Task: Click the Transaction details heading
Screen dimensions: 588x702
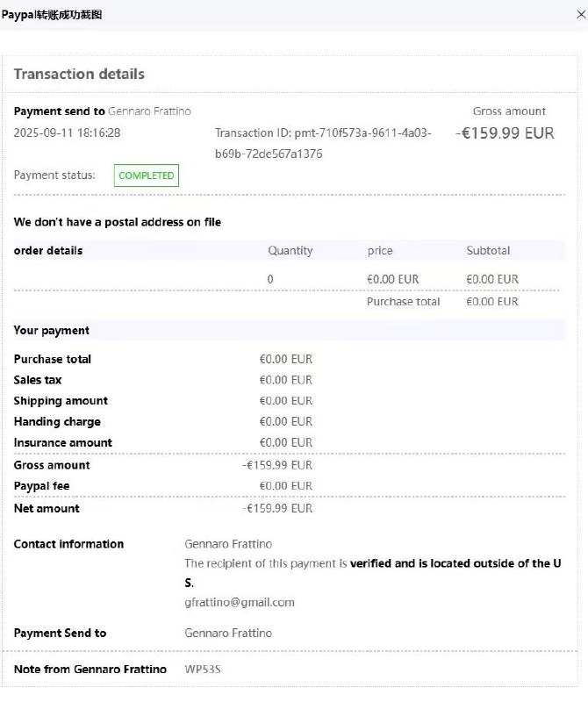Action: (79, 75)
